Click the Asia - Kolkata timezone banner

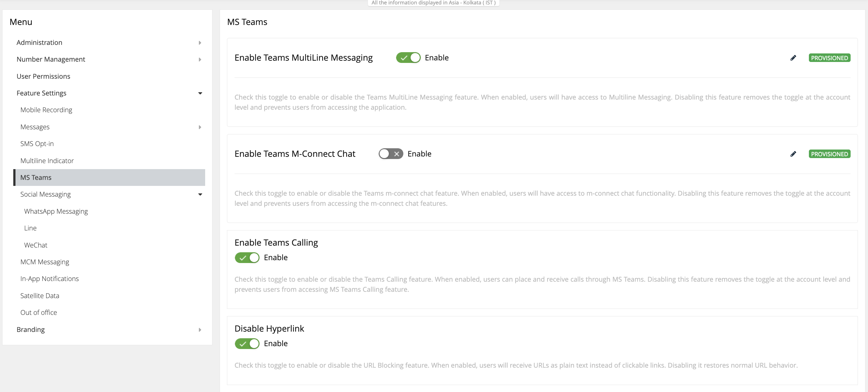click(433, 3)
